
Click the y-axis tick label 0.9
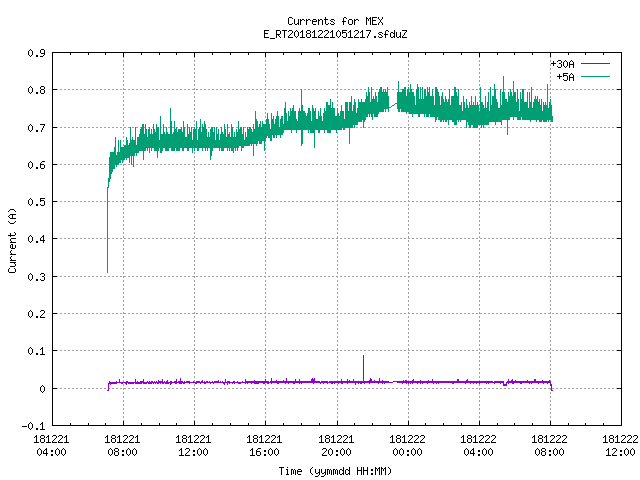pyautogui.click(x=36, y=53)
